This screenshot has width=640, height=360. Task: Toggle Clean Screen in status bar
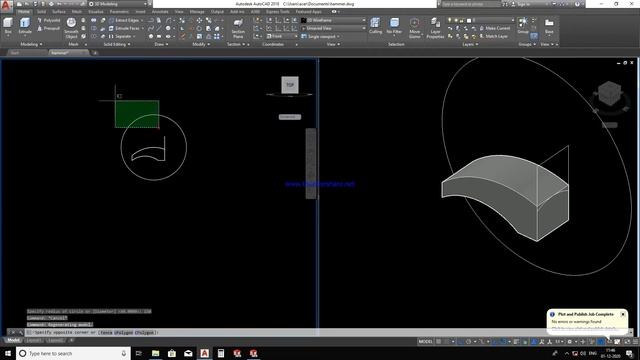point(627,341)
